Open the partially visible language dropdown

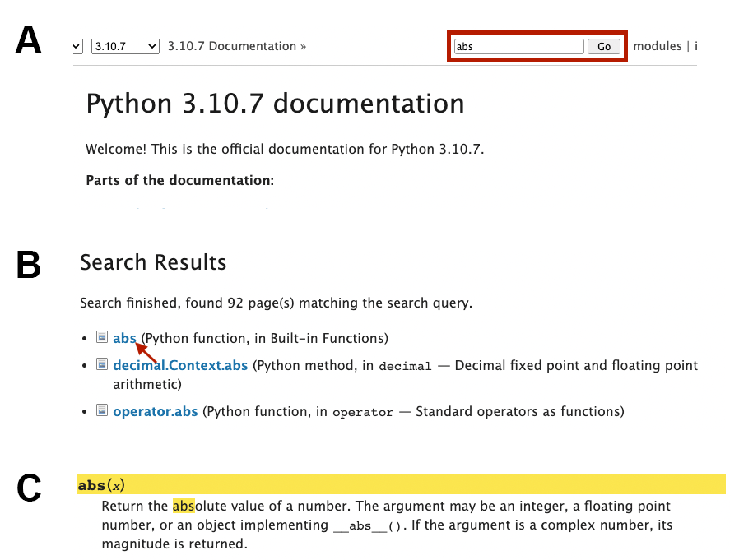pyautogui.click(x=77, y=46)
